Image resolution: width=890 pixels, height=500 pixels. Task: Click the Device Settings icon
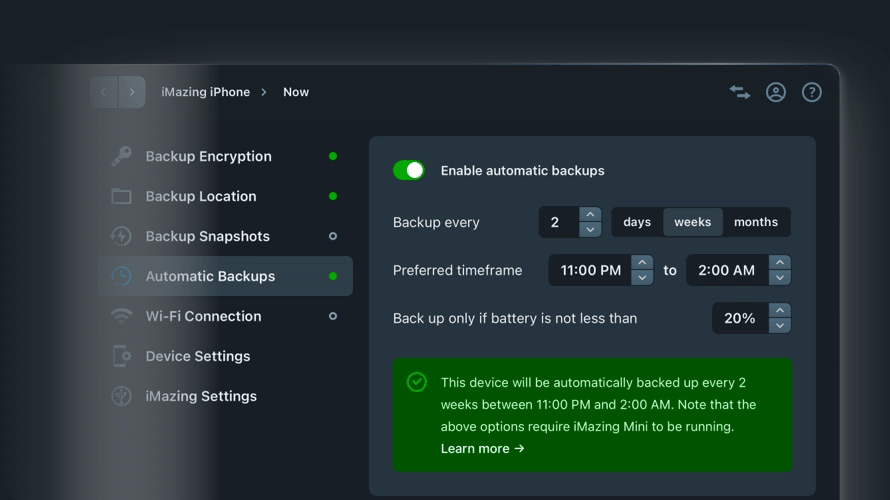[x=121, y=356]
